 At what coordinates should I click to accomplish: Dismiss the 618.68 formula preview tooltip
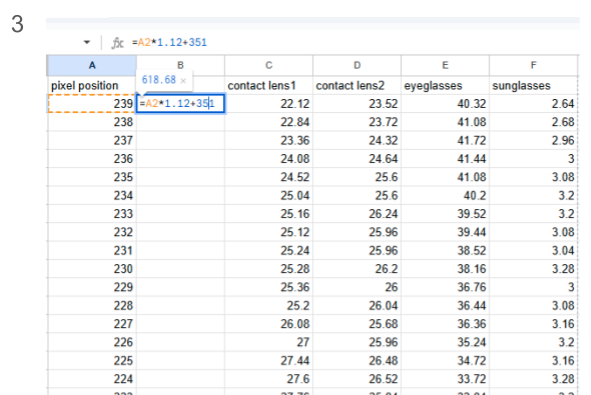tap(183, 80)
